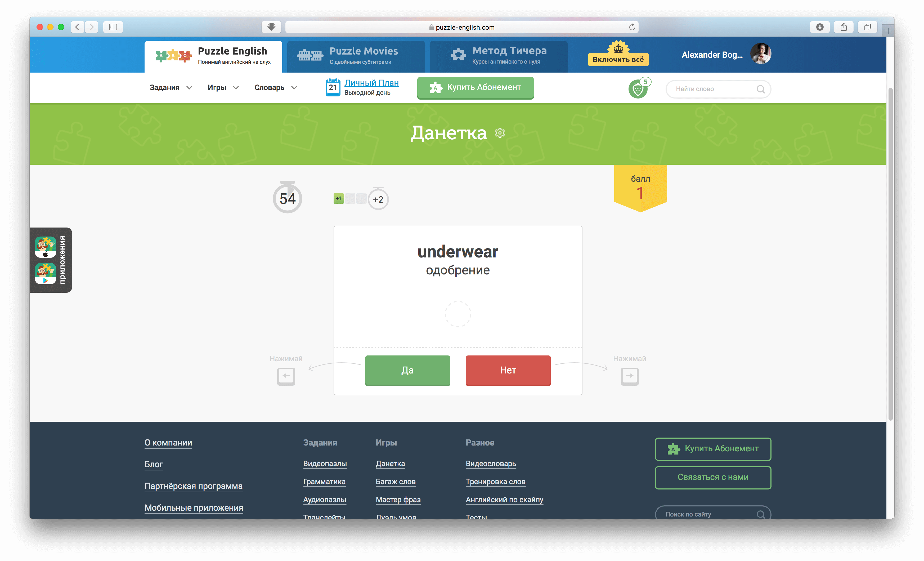Image resolution: width=924 pixels, height=561 pixels.
Task: Open Грамматика footer link
Action: click(x=324, y=482)
